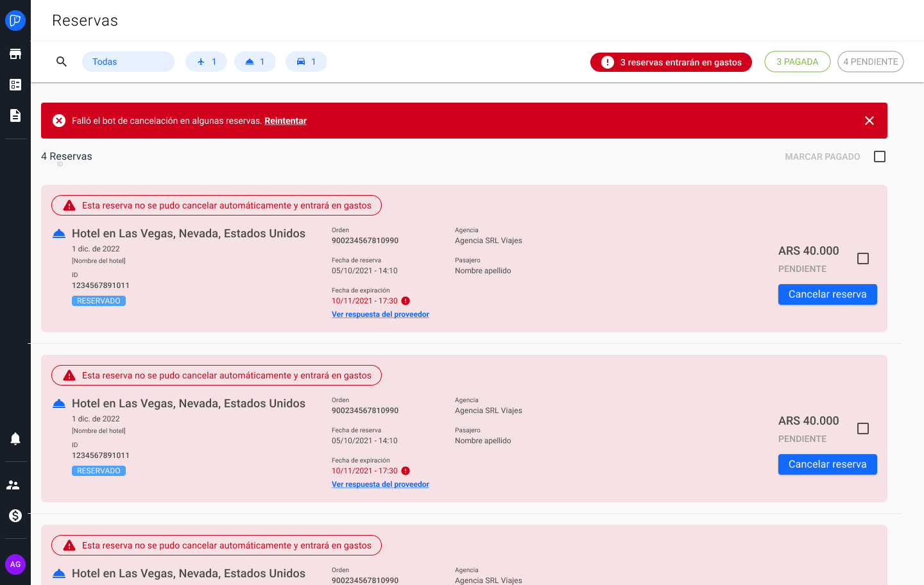The height and width of the screenshot is (585, 924).
Task: Open the storefront icon in the sidebar
Action: (15, 53)
